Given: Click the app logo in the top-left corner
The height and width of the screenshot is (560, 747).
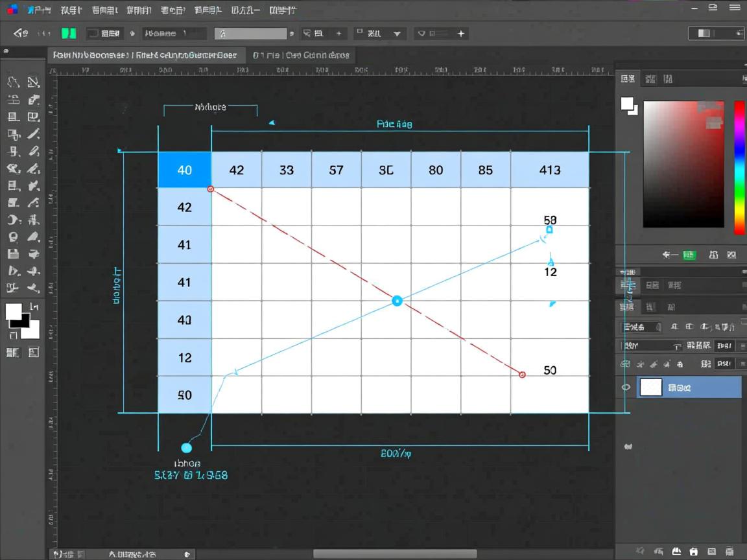Looking at the screenshot, I should tap(12, 9).
